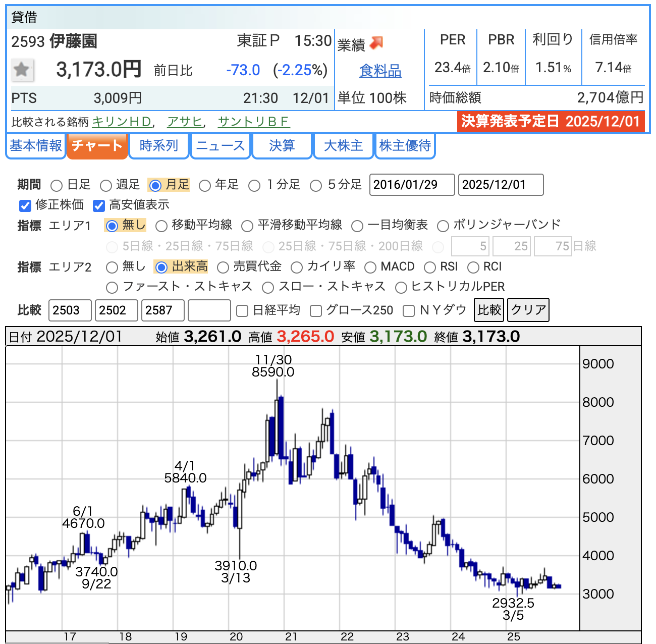Click the orange performance arrow icon
The width and height of the screenshot is (656, 644).
pos(376,43)
